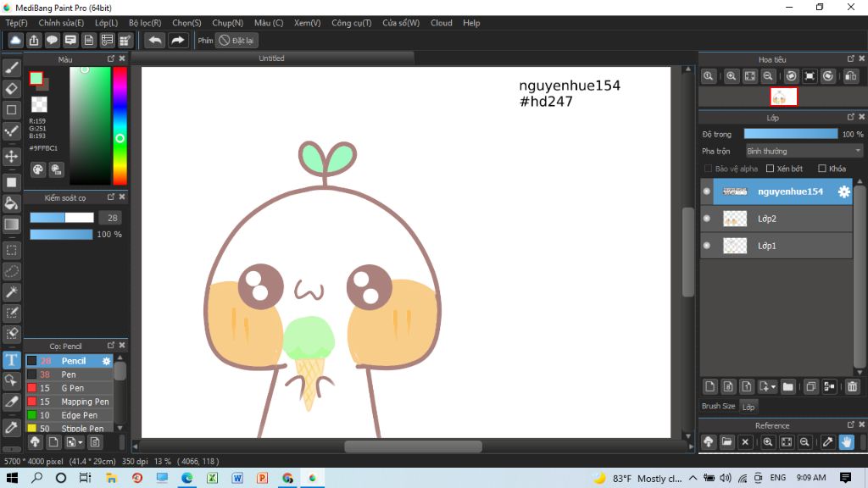Add a new layer icon
Screen dimensions: 868x488
709,386
